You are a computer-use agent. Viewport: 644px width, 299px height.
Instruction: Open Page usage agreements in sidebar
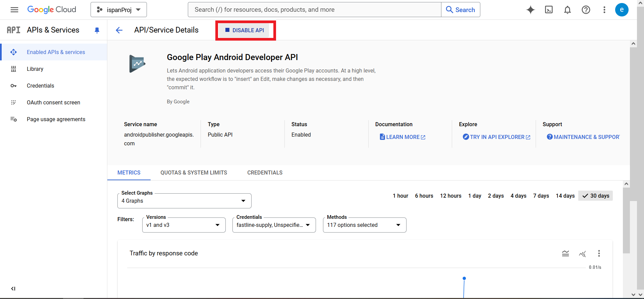(x=54, y=119)
